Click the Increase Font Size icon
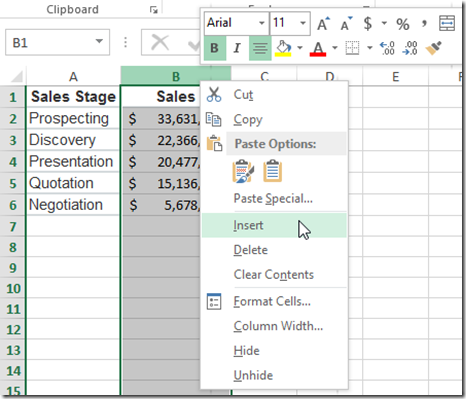The image size is (466, 399). click(x=323, y=23)
